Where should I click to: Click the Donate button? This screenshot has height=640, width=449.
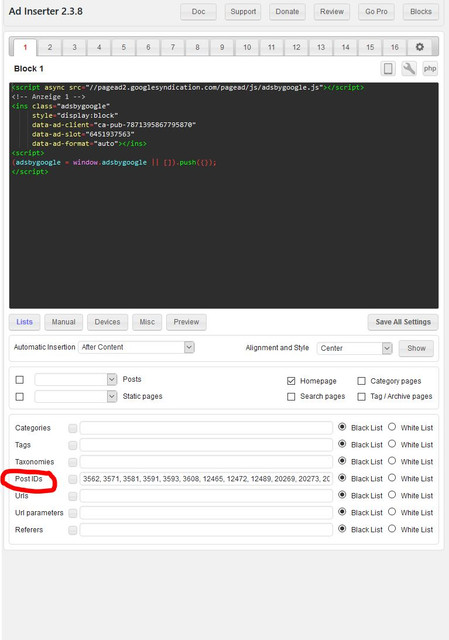click(x=287, y=12)
